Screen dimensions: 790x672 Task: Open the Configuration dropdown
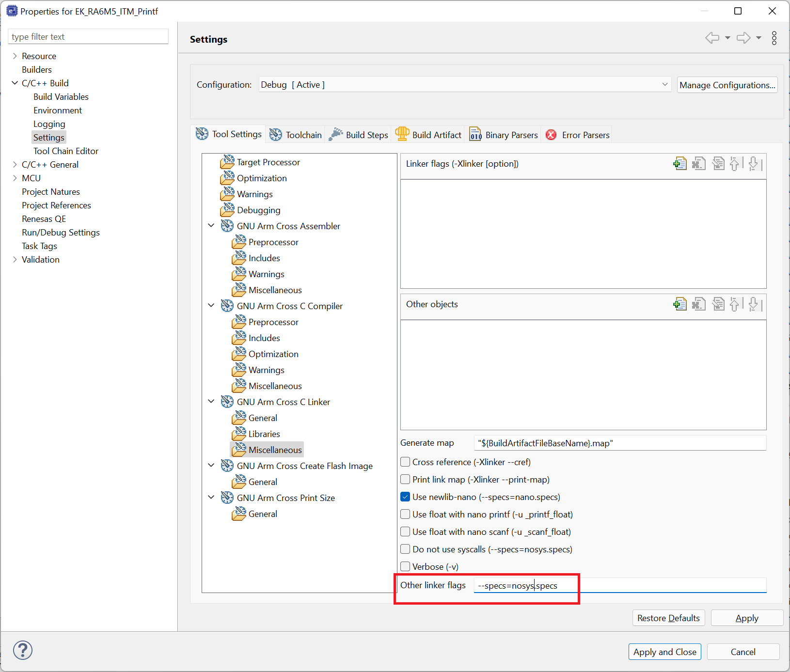point(465,84)
